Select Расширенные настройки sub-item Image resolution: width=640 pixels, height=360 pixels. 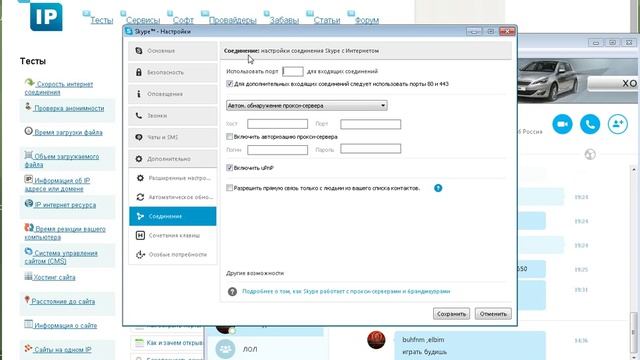click(173, 178)
